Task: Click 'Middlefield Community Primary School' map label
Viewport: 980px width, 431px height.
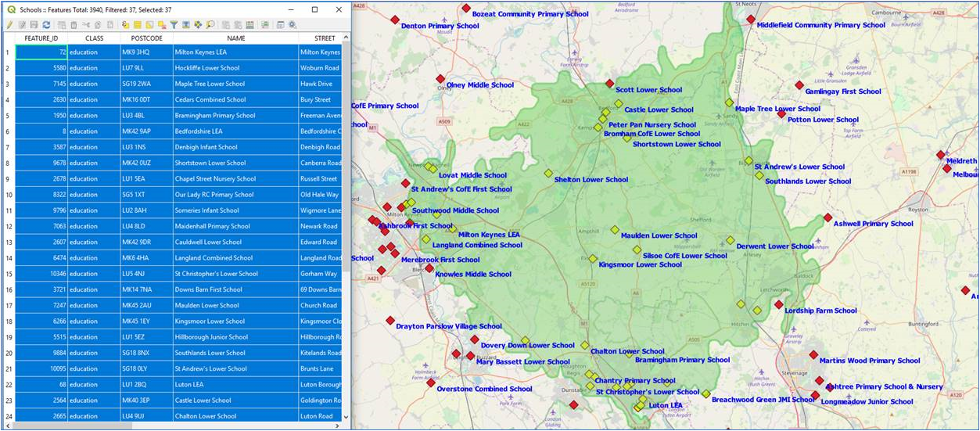Action: point(820,25)
